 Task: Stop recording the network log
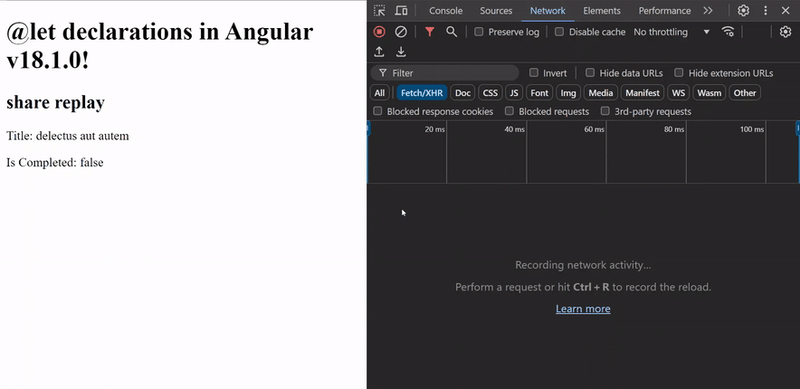click(379, 32)
